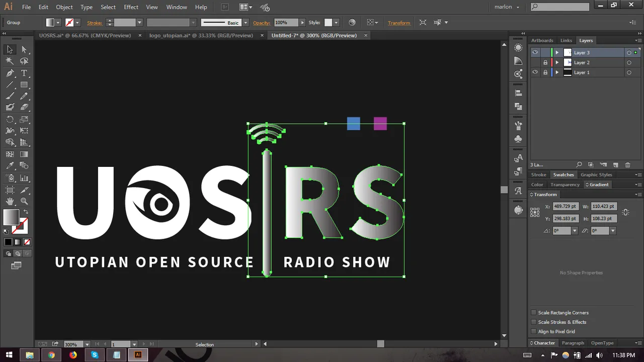Expand Layer 3 contents
644x362 pixels.
point(556,52)
